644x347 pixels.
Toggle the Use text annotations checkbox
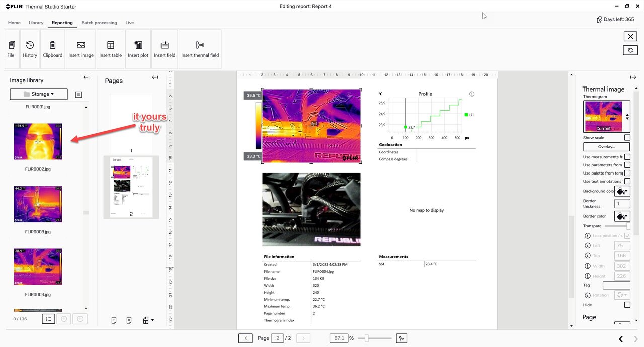pyautogui.click(x=627, y=181)
